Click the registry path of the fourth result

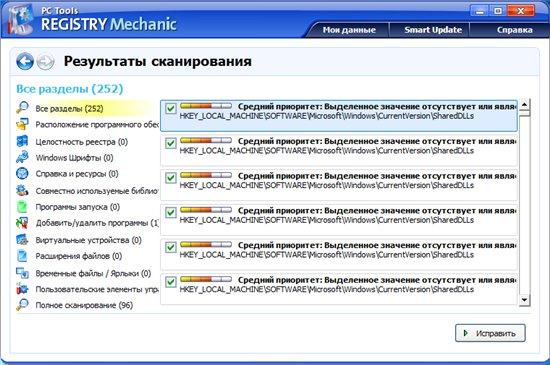[327, 220]
